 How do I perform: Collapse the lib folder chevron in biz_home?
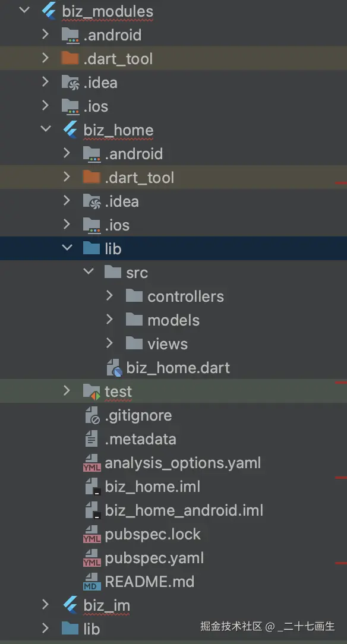coord(67,248)
